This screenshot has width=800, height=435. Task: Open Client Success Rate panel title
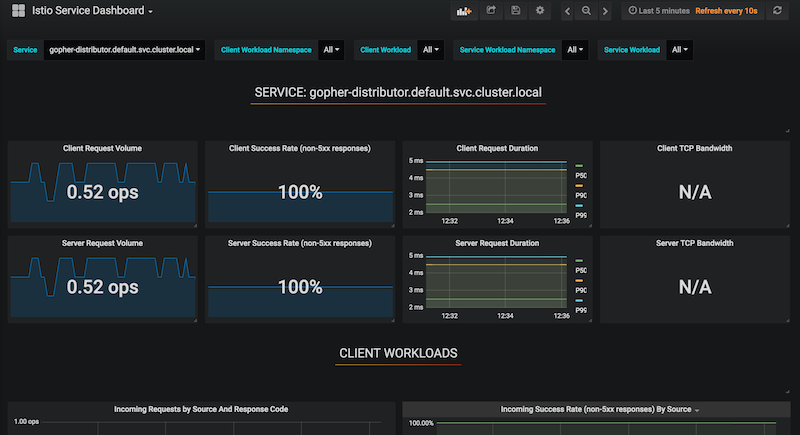(299, 148)
